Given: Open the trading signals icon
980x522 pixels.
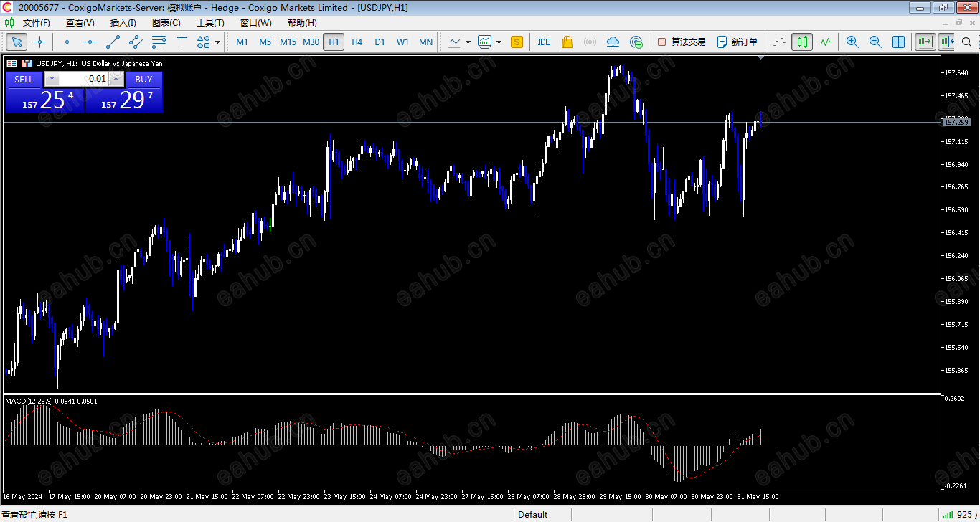Looking at the screenshot, I should [x=590, y=42].
